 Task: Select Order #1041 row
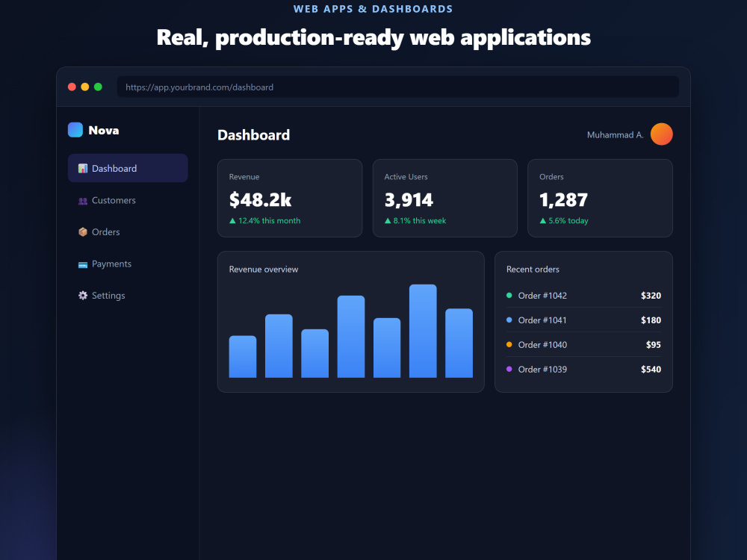pos(583,320)
